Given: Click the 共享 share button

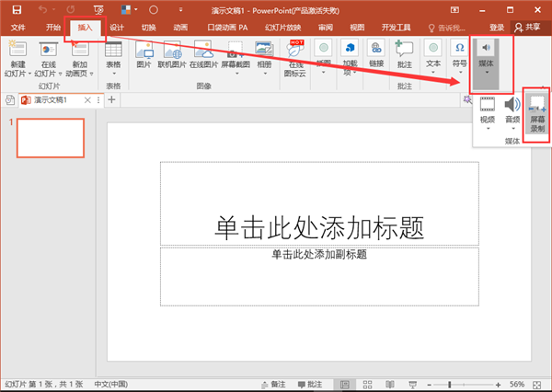Looking at the screenshot, I should (x=528, y=29).
